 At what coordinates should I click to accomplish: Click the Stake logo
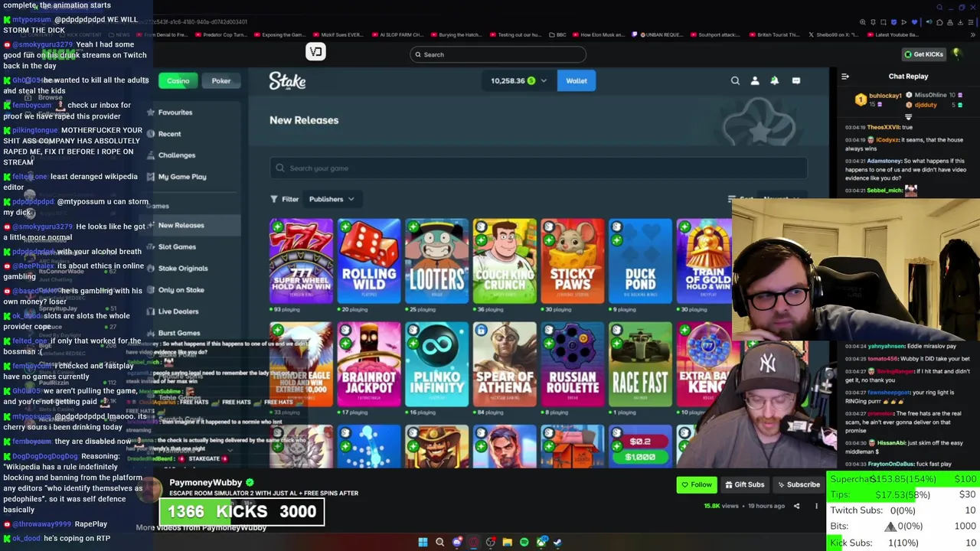(287, 80)
